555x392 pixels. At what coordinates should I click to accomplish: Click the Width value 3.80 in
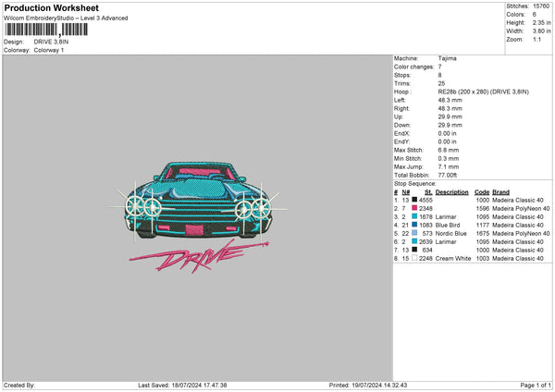pyautogui.click(x=541, y=31)
